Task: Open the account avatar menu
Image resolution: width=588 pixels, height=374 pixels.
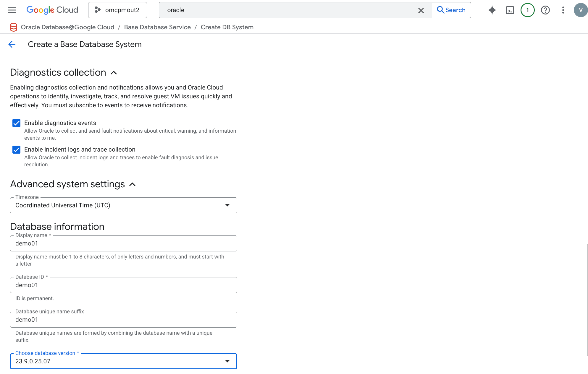Action: [580, 10]
